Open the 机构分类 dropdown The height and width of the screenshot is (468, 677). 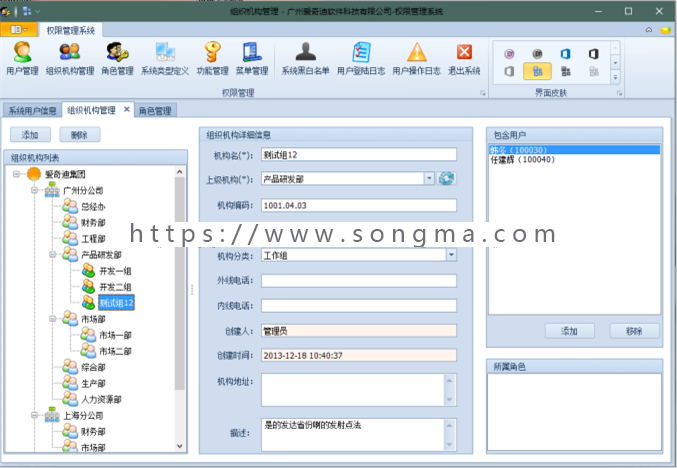[451, 255]
